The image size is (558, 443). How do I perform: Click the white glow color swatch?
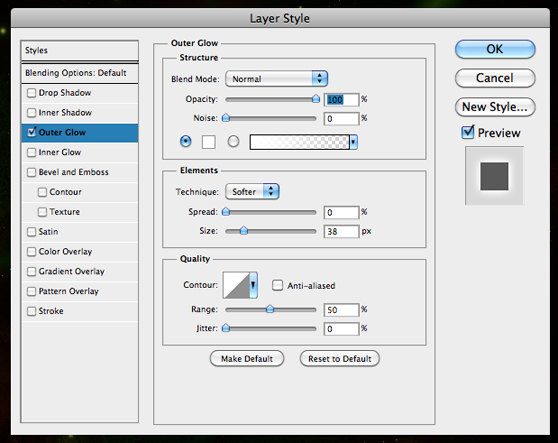pos(209,142)
